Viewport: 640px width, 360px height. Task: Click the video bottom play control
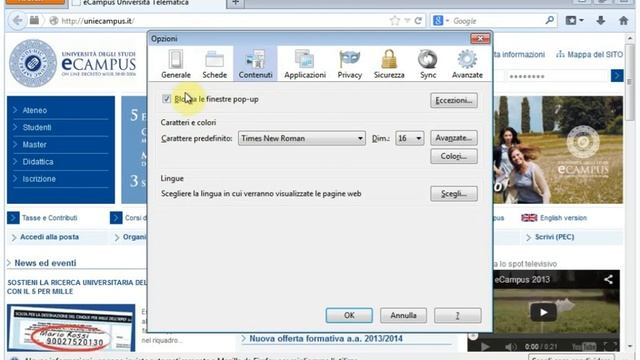tap(485, 347)
